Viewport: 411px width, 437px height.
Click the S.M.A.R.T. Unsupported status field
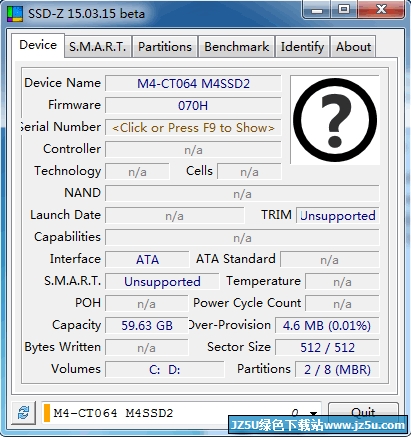(162, 282)
